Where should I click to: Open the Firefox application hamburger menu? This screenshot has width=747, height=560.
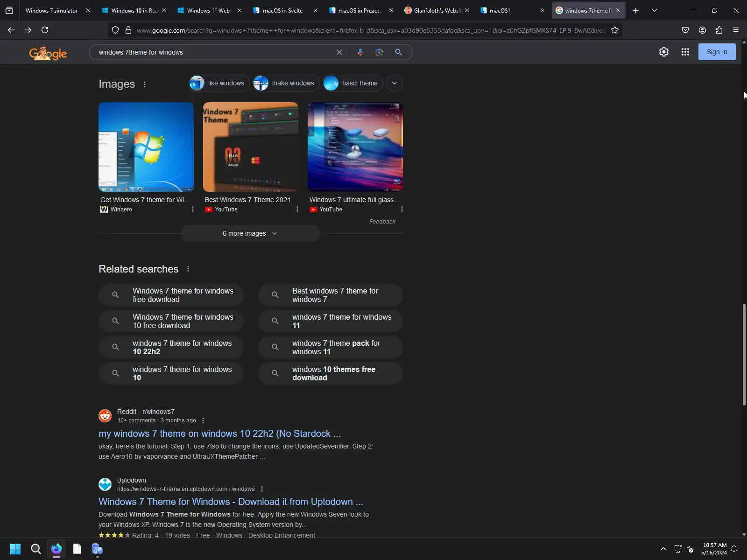pos(736,30)
